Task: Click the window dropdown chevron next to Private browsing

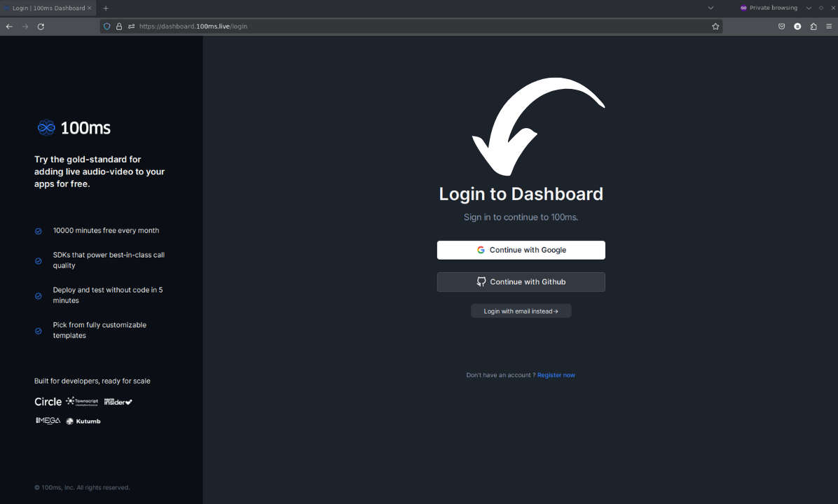Action: pos(809,8)
